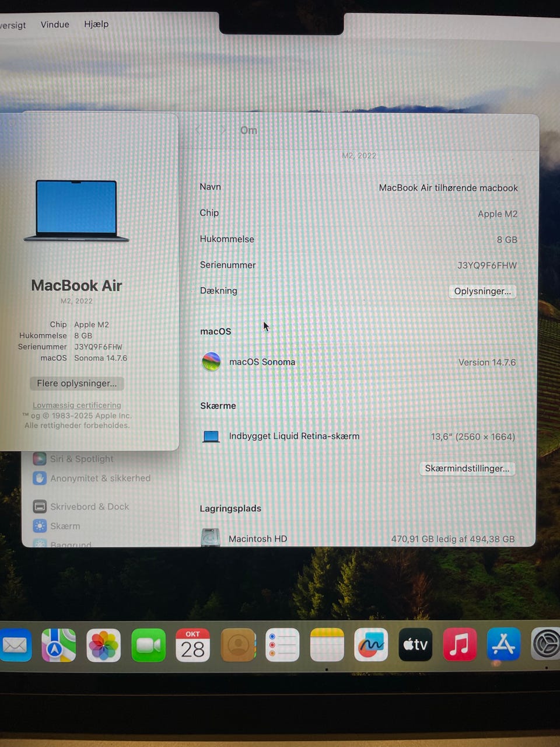
Task: Open the Notes app in Dock
Action: coord(327,645)
